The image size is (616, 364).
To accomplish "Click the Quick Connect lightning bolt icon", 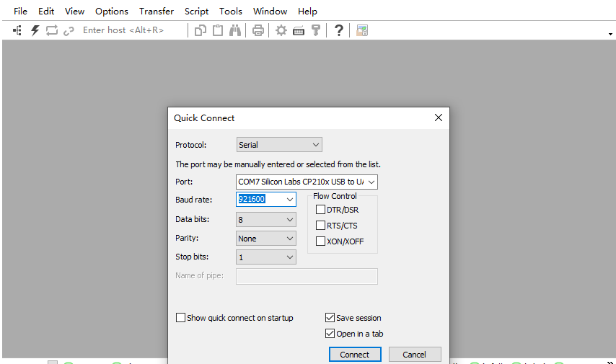I will pyautogui.click(x=35, y=30).
